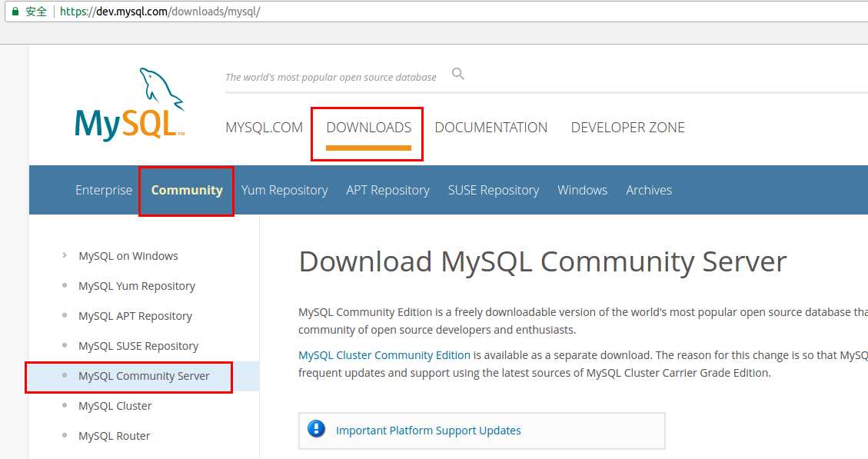Click the green lock security icon
Viewport: 868px width, 459px height.
tap(15, 11)
